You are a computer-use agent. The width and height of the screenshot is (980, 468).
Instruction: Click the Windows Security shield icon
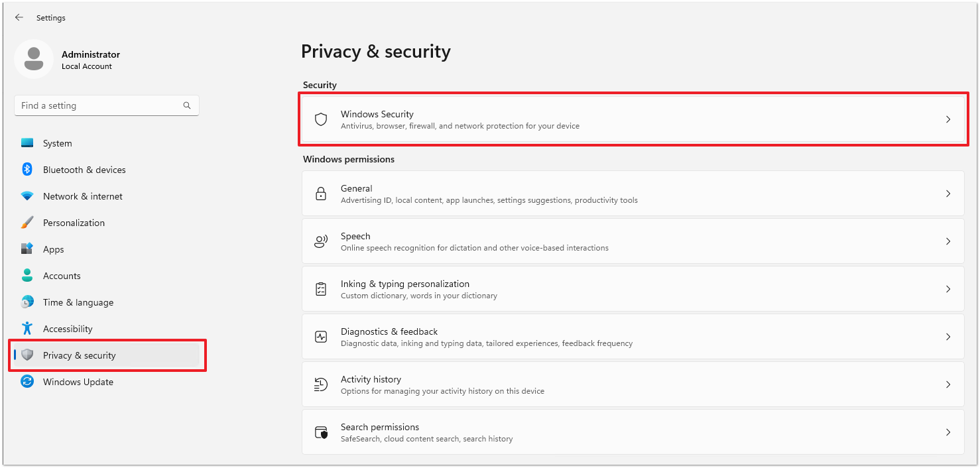321,119
